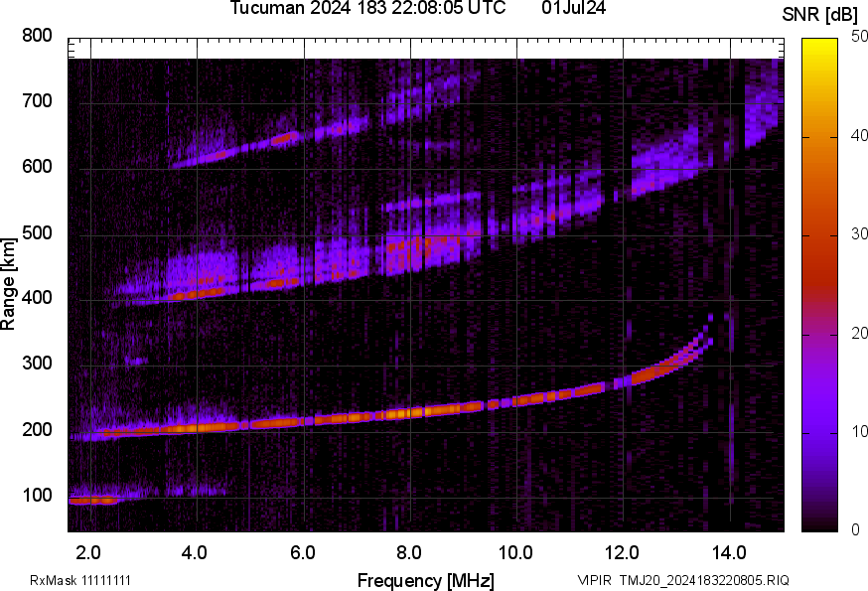Click the y-axis tick label '400'
The width and height of the screenshot is (868, 591).
[37, 298]
